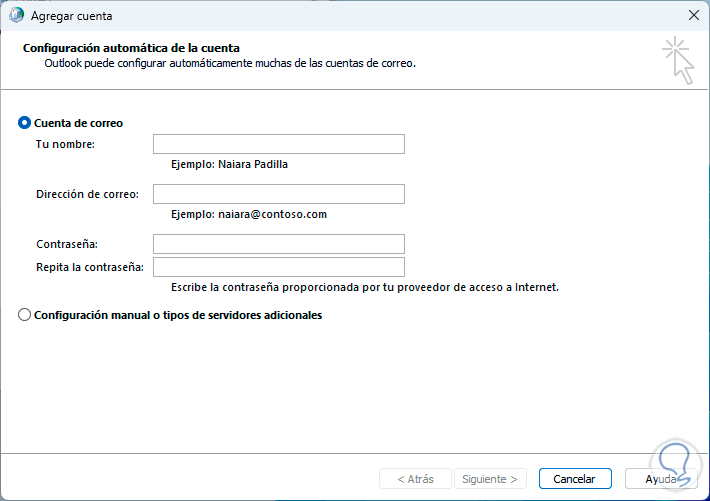The image size is (710, 501).
Task: Click the "Tu nombre:" label
Action: pyautogui.click(x=65, y=145)
